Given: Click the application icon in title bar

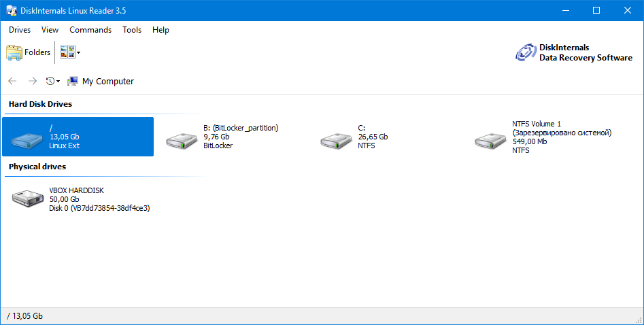Looking at the screenshot, I should [x=12, y=11].
